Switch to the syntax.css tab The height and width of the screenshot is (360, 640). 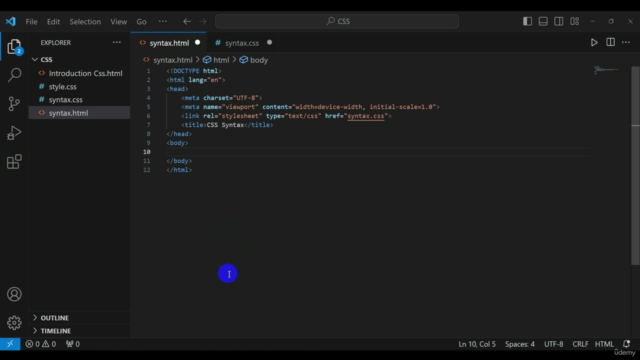242,43
